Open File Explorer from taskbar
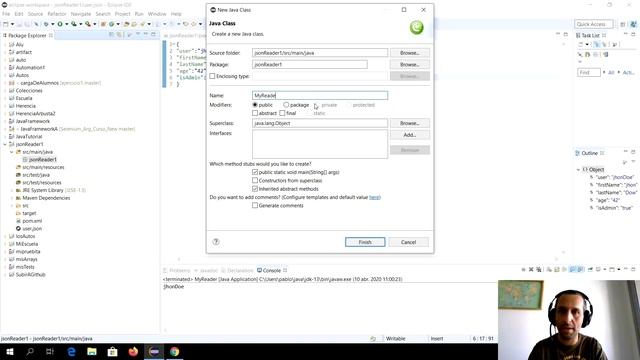The image size is (640, 360). 92,351
